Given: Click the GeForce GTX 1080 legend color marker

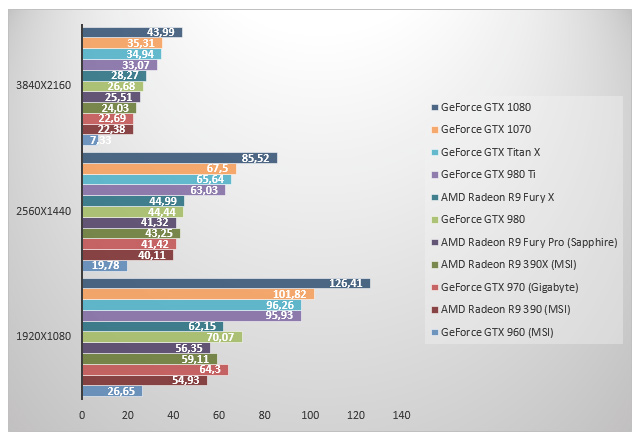Looking at the screenshot, I should click(x=434, y=107).
